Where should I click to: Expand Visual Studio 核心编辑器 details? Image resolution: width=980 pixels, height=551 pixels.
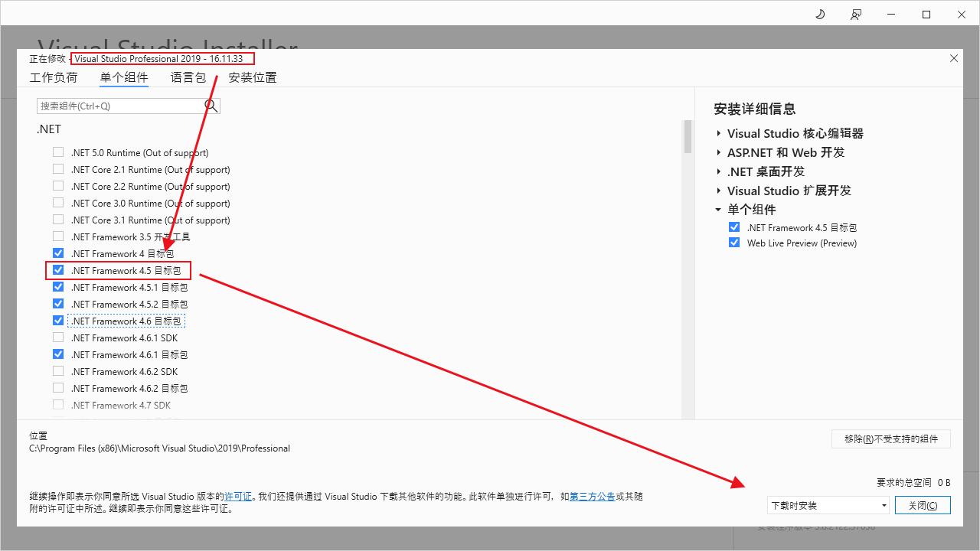click(x=719, y=133)
